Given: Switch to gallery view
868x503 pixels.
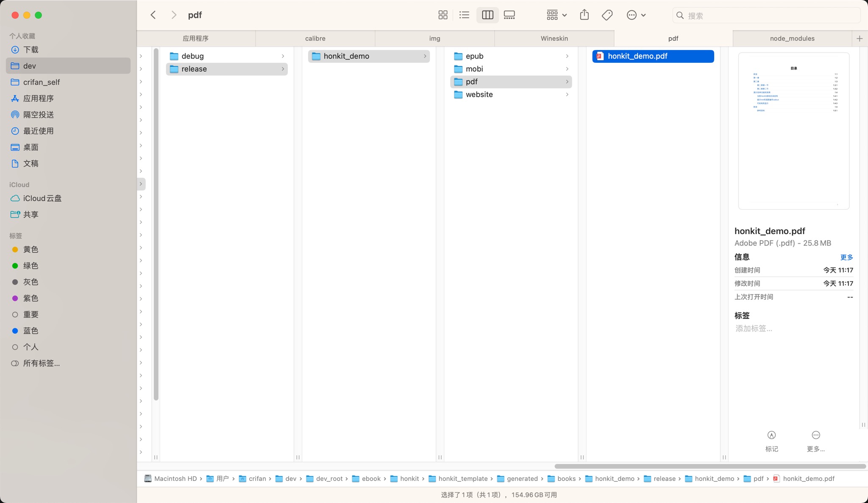Looking at the screenshot, I should coord(509,15).
